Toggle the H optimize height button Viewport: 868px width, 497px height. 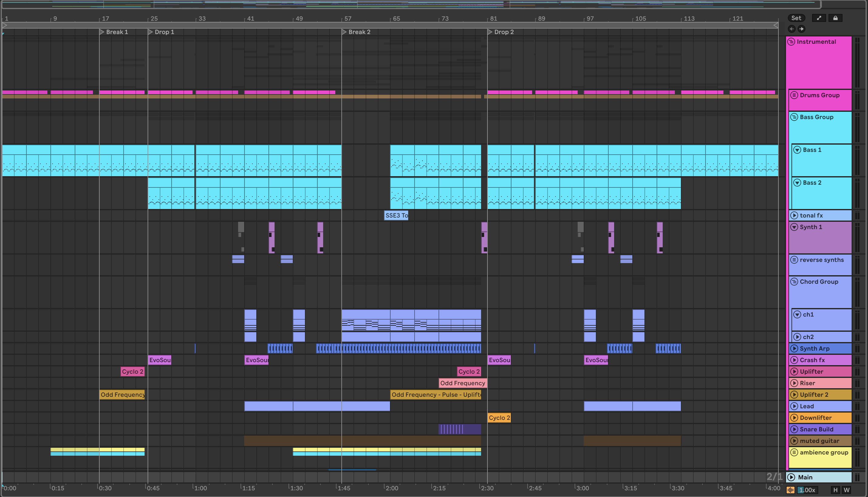(836, 490)
